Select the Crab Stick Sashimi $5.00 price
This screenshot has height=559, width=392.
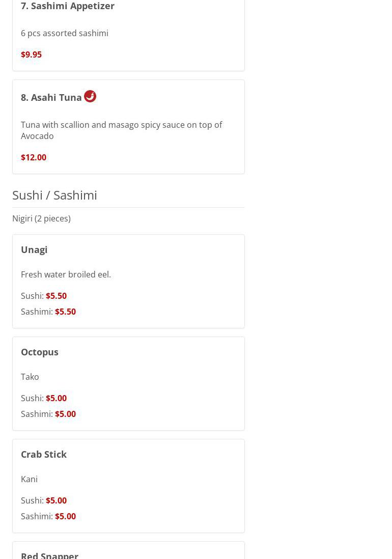[x=65, y=516]
